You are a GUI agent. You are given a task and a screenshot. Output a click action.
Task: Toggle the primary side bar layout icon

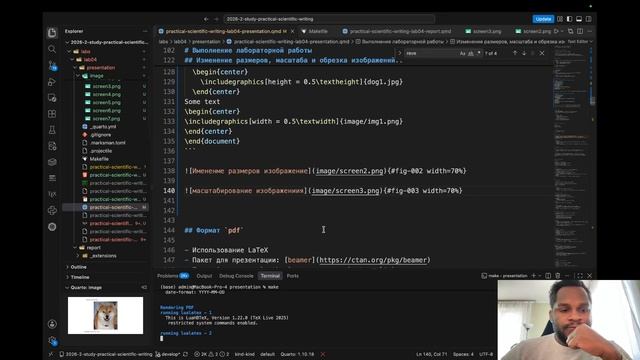[x=569, y=19]
